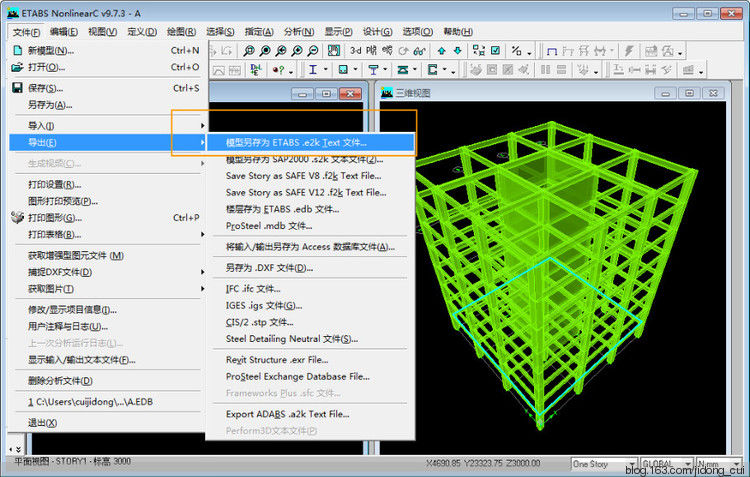Click the composite beam design icon
This screenshot has width=750, height=477.
(373, 70)
